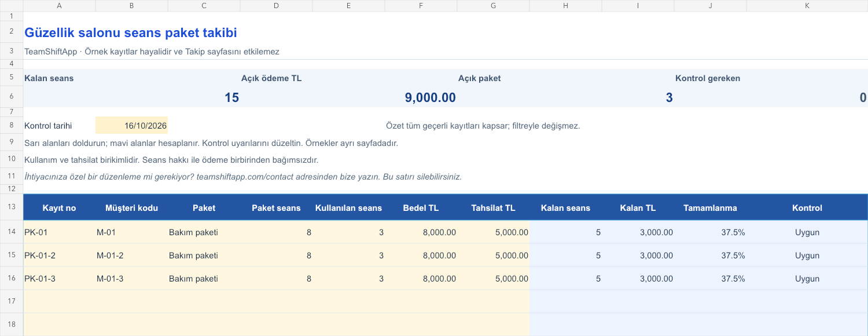Click the instruction line starting "Sarı alanları doldurun"
868x336 pixels.
tap(211, 143)
